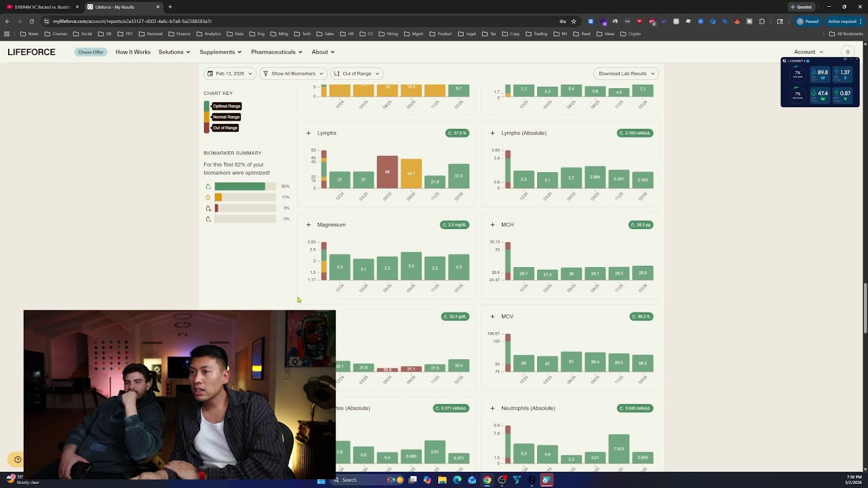Screen dimensions: 868x488
Task: Click the 11% normal droplet icon
Action: click(x=208, y=197)
